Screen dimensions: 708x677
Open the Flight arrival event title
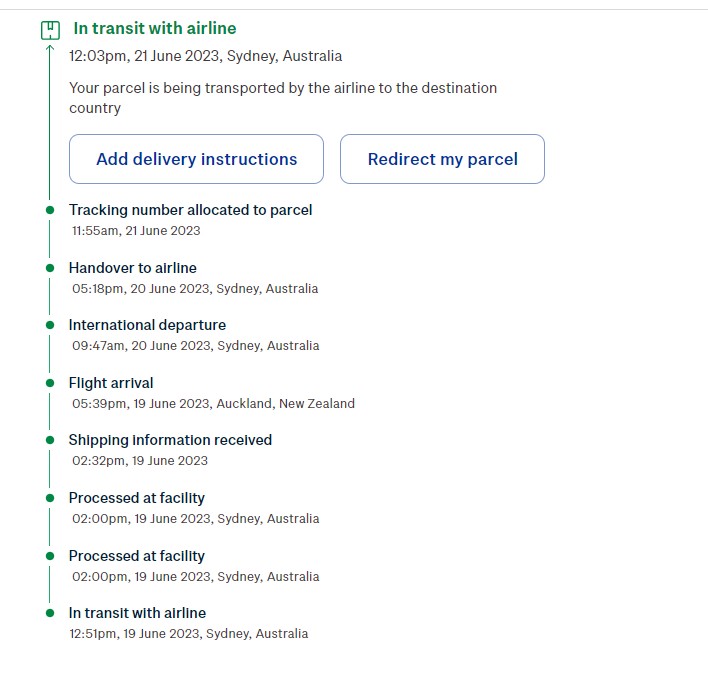[111, 383]
